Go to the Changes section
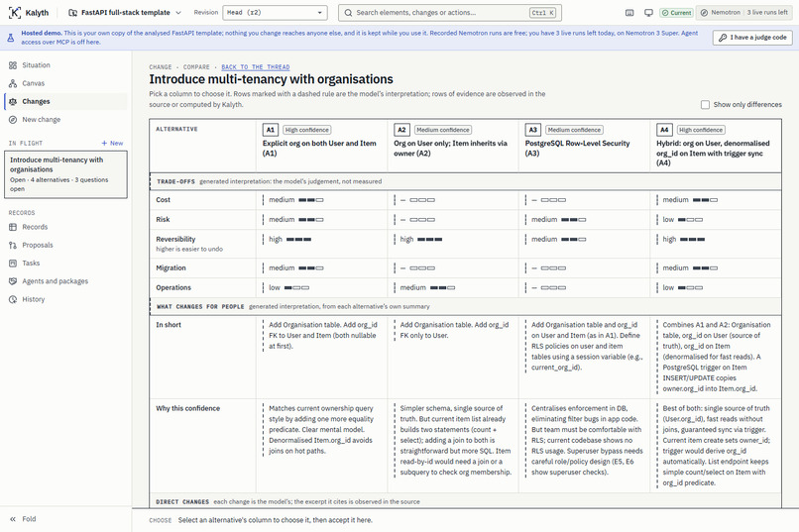This screenshot has height=532, width=799. [x=65, y=101]
